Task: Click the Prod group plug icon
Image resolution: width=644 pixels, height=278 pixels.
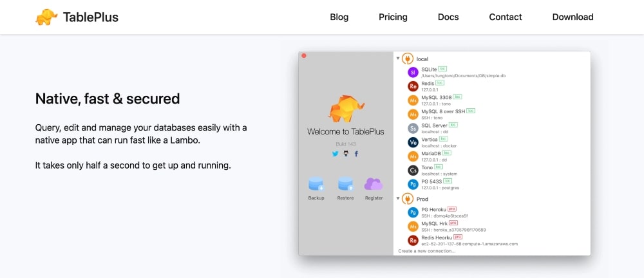Action: (x=408, y=199)
